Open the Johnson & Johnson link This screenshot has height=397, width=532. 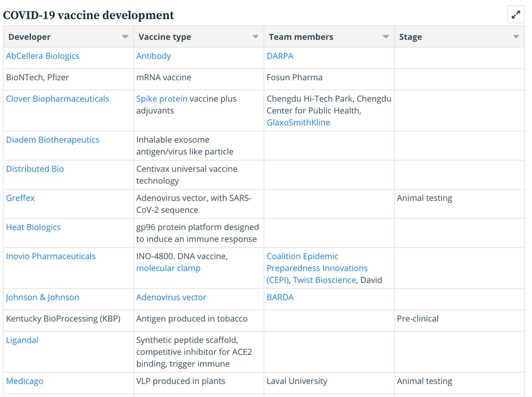pos(43,297)
